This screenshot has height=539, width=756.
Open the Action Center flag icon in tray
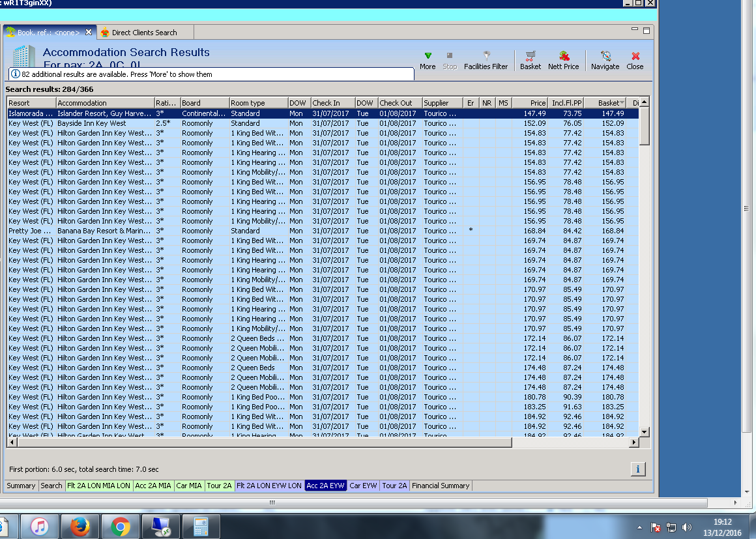(655, 527)
